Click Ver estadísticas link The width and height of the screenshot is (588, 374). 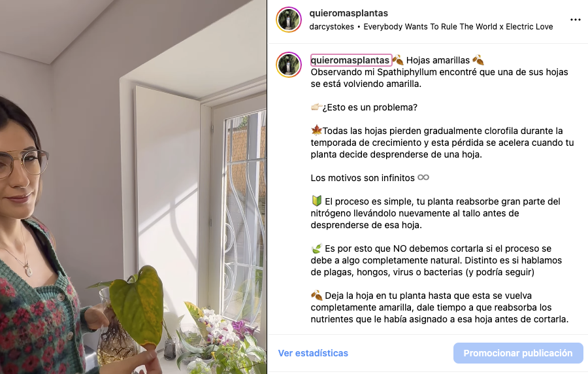tap(313, 353)
